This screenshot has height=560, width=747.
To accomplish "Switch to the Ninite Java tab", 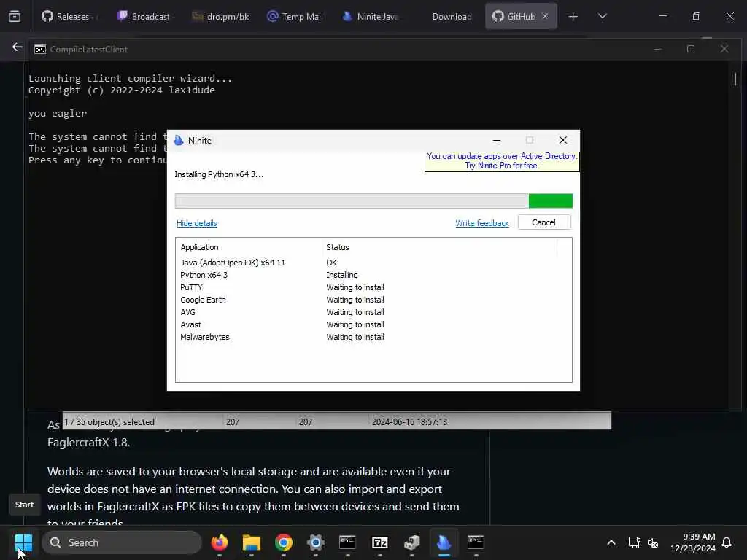I will click(370, 16).
